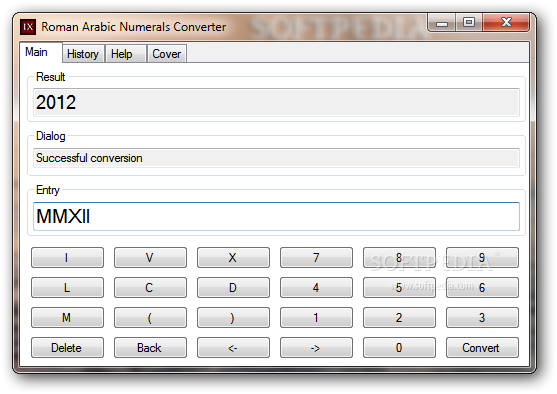Tap the digit 6 button
557x394 pixels.
point(482,287)
